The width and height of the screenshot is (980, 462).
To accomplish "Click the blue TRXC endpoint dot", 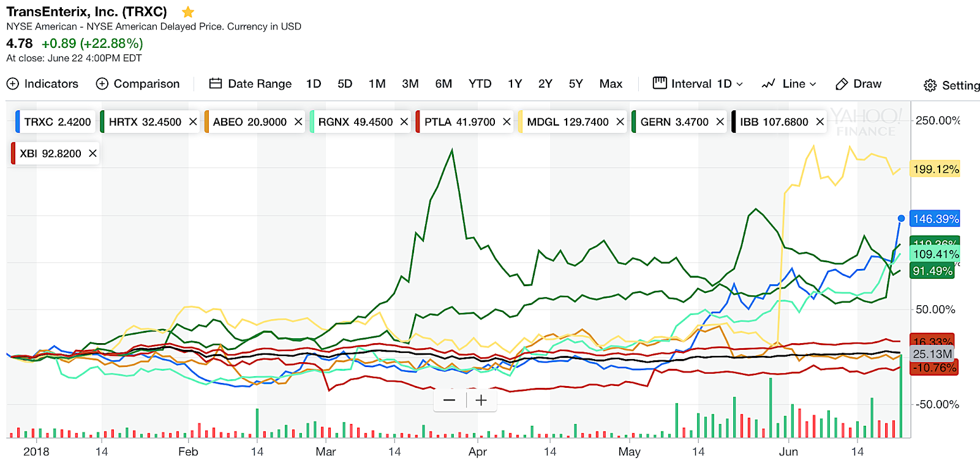I will 901,219.
